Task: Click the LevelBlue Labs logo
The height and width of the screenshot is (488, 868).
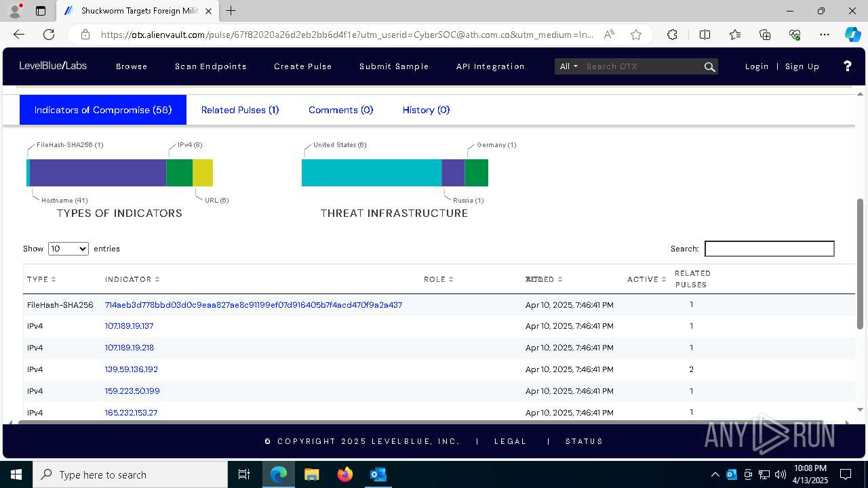Action: (53, 66)
